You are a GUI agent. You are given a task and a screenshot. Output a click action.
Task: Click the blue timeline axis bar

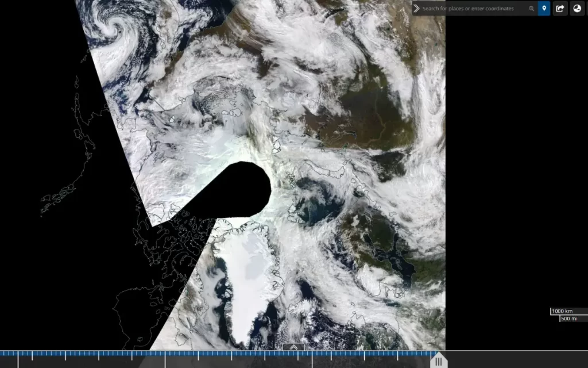pyautogui.click(x=218, y=354)
